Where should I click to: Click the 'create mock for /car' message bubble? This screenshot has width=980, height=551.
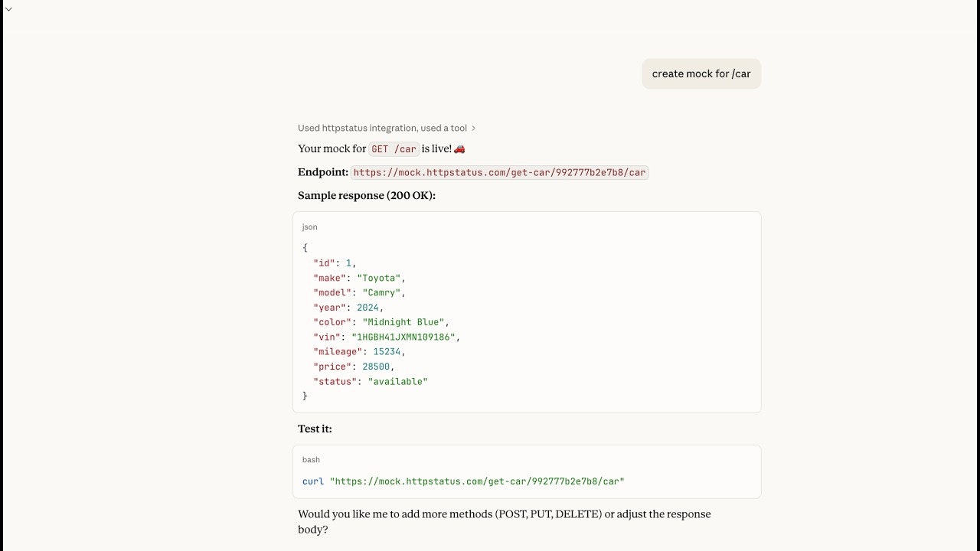tap(701, 73)
